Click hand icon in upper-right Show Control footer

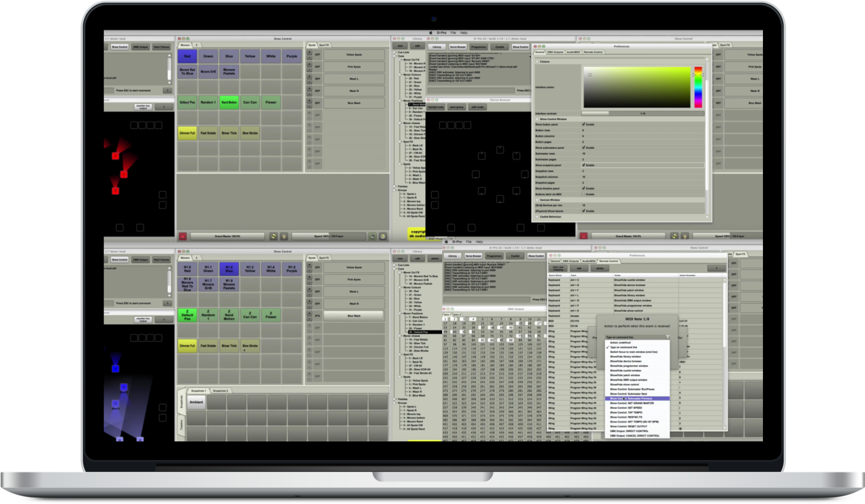pos(685,236)
